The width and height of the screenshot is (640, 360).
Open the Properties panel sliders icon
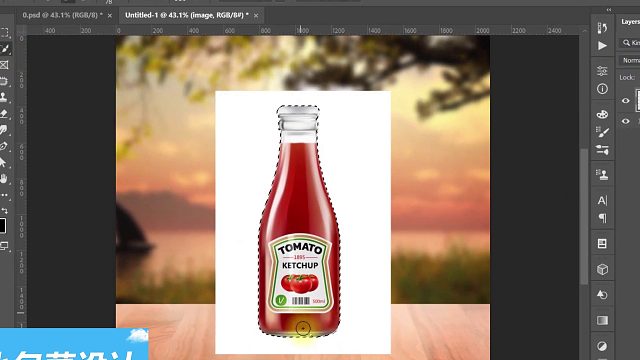[x=602, y=71]
